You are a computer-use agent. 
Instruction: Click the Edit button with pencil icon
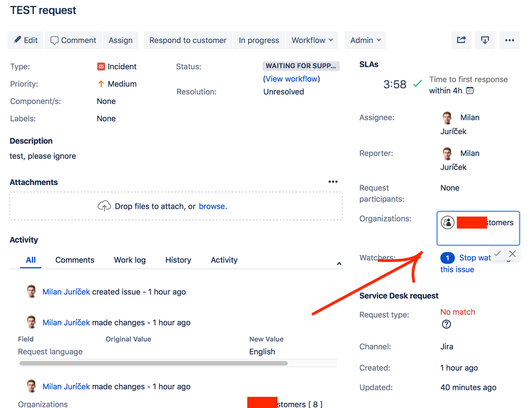(26, 40)
